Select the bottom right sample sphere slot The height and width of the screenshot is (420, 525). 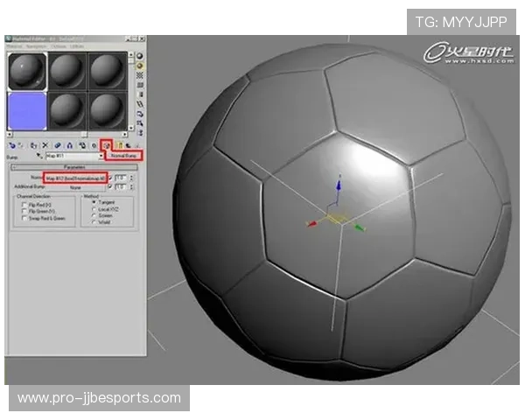click(x=107, y=111)
